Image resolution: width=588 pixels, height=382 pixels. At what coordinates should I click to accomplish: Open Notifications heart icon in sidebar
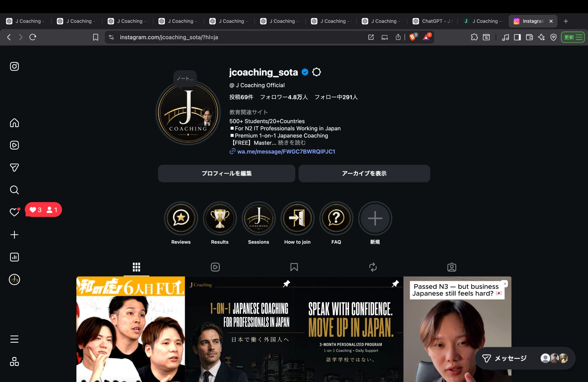click(x=14, y=212)
